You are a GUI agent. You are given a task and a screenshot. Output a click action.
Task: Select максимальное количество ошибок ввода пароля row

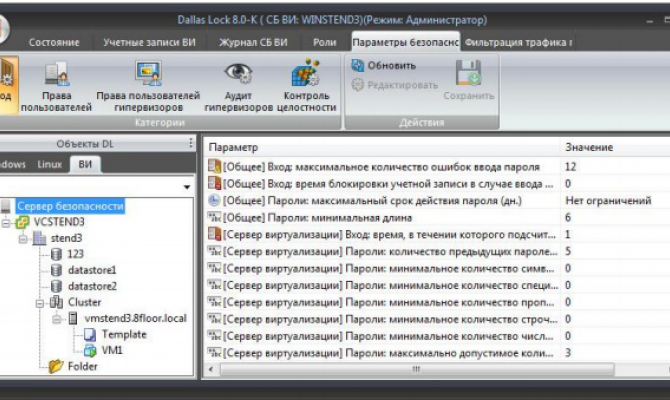point(438,167)
